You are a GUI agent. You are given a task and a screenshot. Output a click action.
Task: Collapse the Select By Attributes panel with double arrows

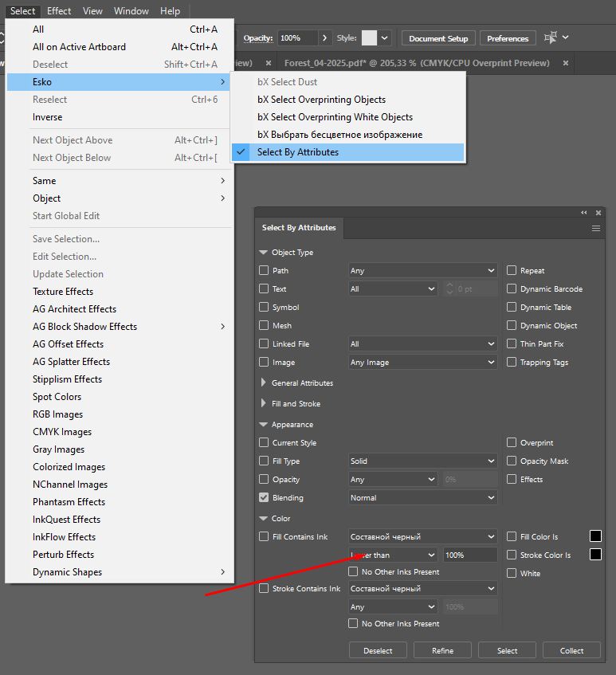584,213
